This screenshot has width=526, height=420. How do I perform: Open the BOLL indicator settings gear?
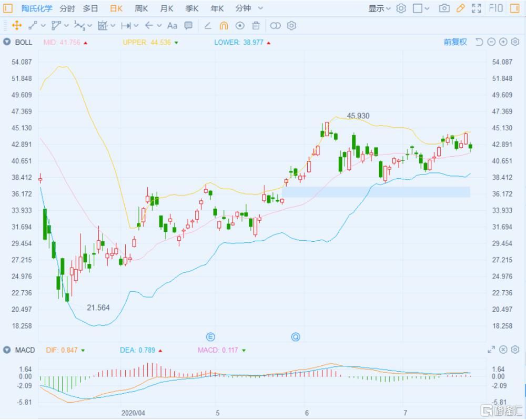[514, 42]
